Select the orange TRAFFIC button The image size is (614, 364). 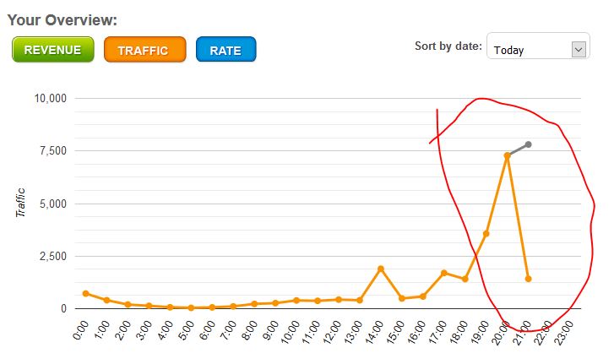pos(143,50)
